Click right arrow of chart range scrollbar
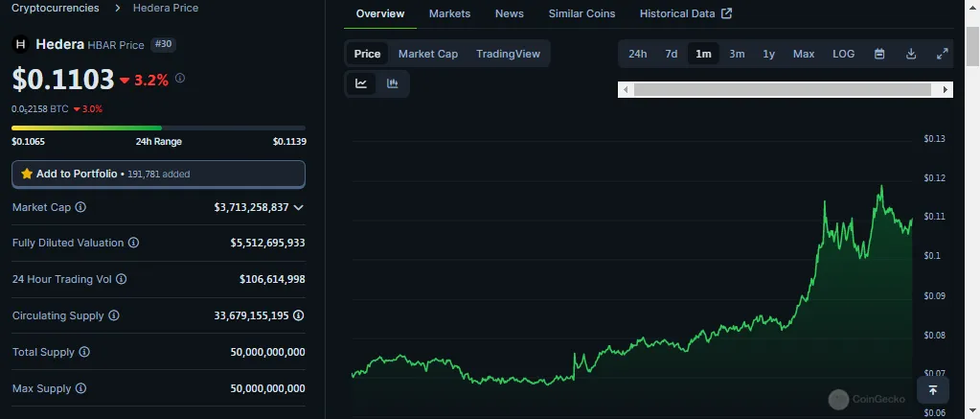Image resolution: width=980 pixels, height=419 pixels. click(946, 90)
